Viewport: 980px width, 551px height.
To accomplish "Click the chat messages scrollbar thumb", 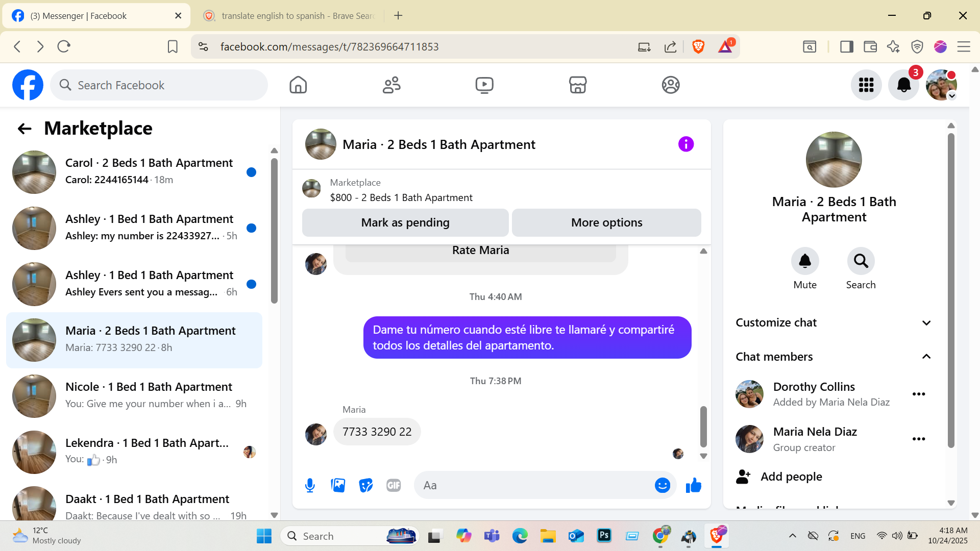I will point(703,426).
